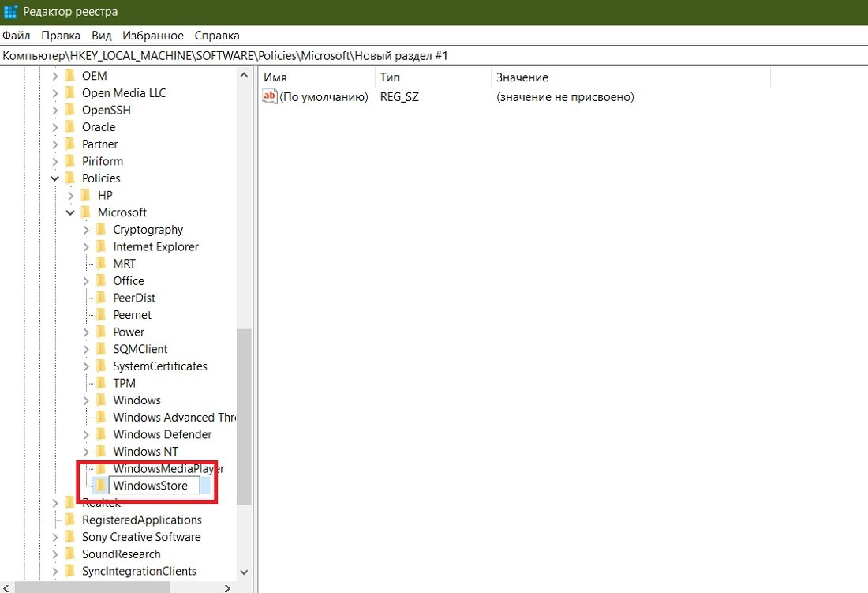868x593 pixels.
Task: Click the folder icon next to Microsoft
Action: (x=87, y=212)
